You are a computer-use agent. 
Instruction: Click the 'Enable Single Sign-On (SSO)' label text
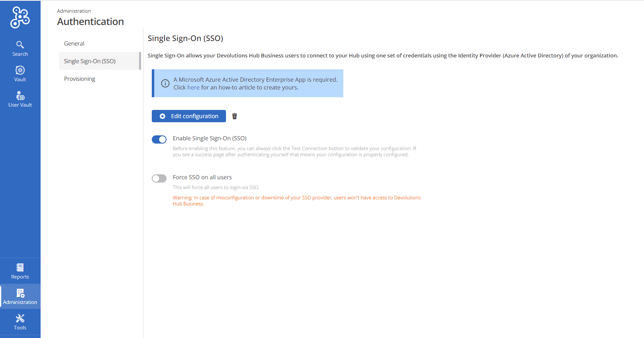(209, 138)
